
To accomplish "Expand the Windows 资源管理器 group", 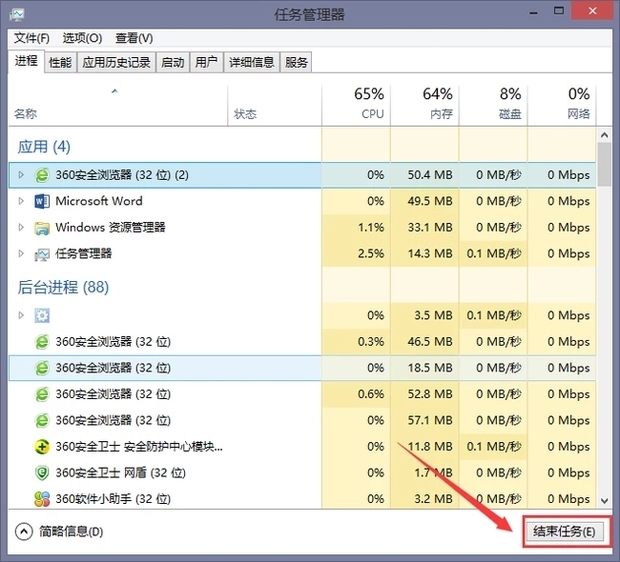I will [21, 227].
